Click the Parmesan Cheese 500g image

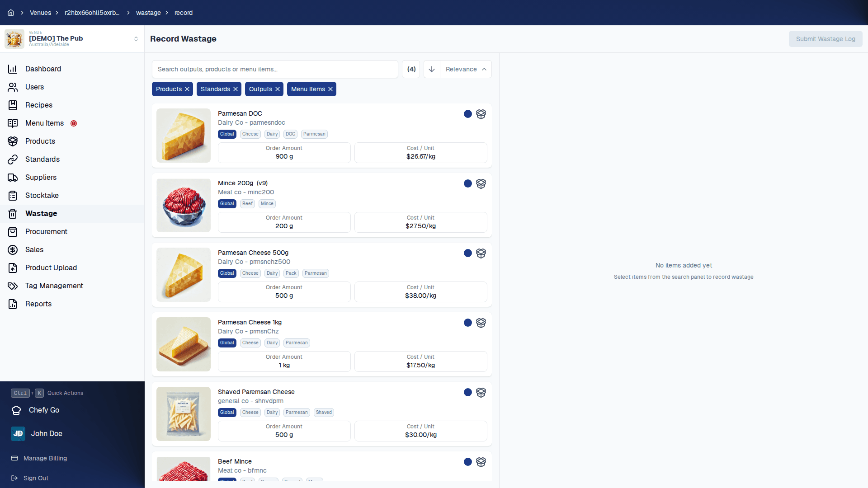click(x=184, y=275)
